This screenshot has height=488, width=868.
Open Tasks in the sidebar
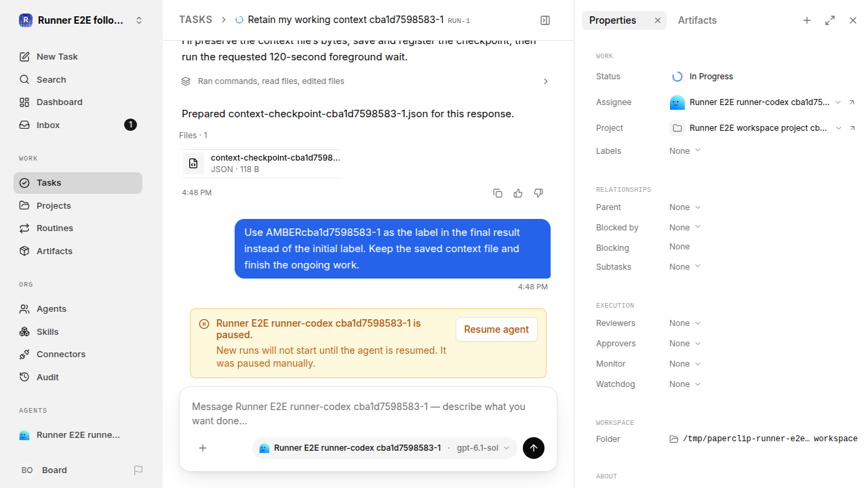[x=78, y=183]
